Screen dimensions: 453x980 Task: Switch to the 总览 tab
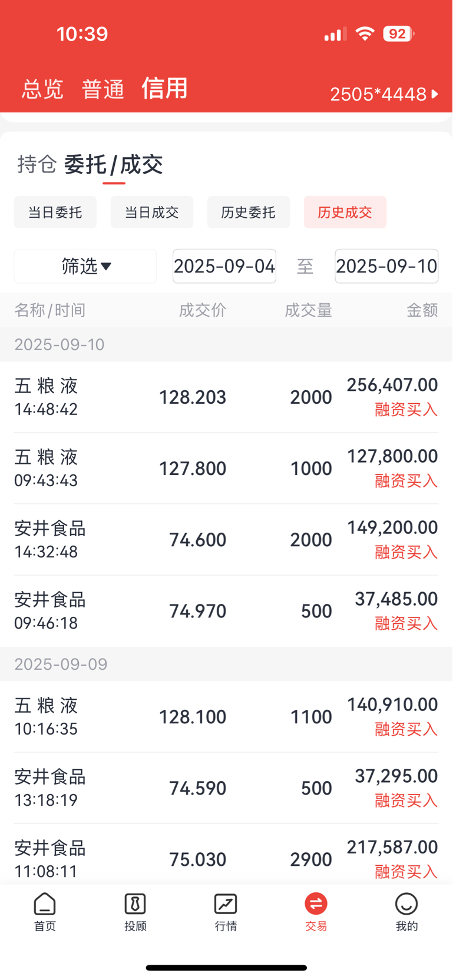[42, 89]
